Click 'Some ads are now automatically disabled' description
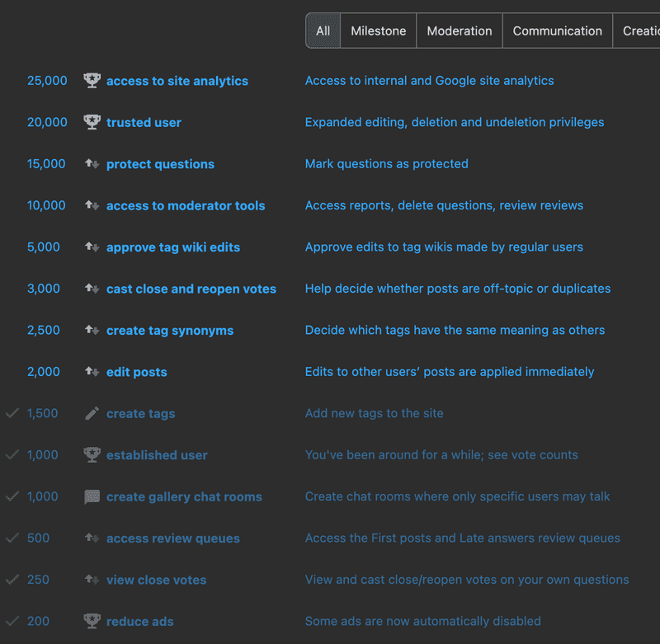The width and height of the screenshot is (660, 644). tap(423, 621)
